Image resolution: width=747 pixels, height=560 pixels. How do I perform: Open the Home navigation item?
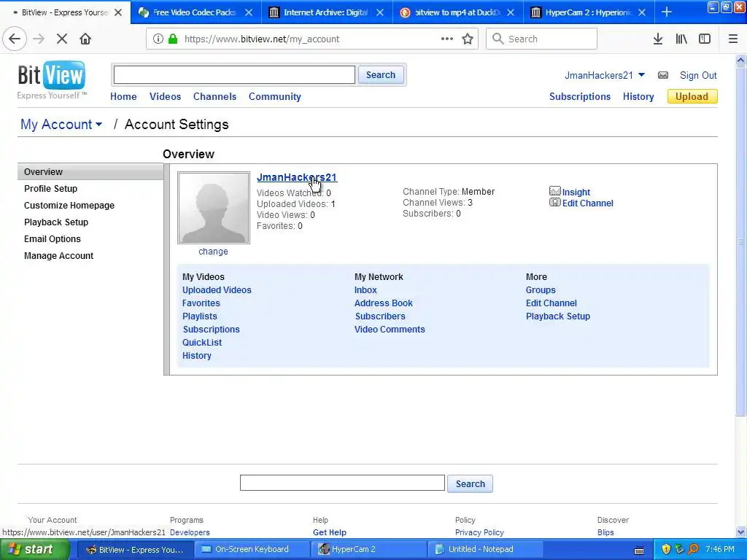(x=123, y=97)
